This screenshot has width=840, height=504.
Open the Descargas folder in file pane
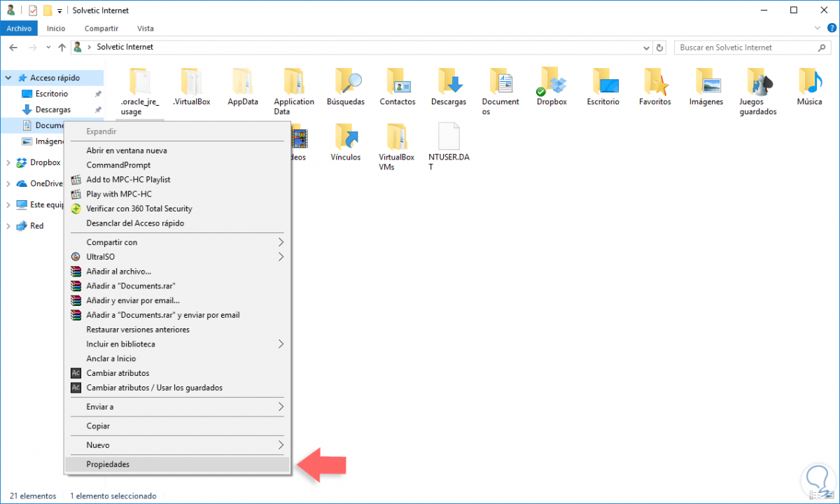coord(449,87)
